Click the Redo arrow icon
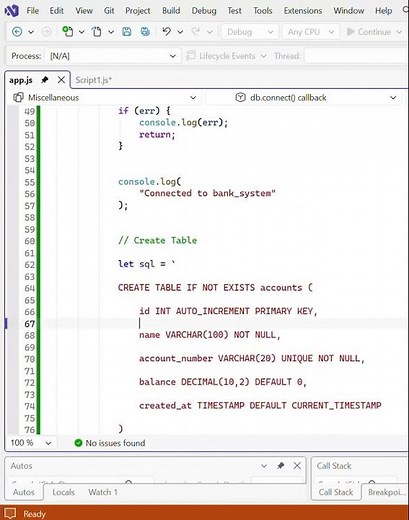 [196, 31]
